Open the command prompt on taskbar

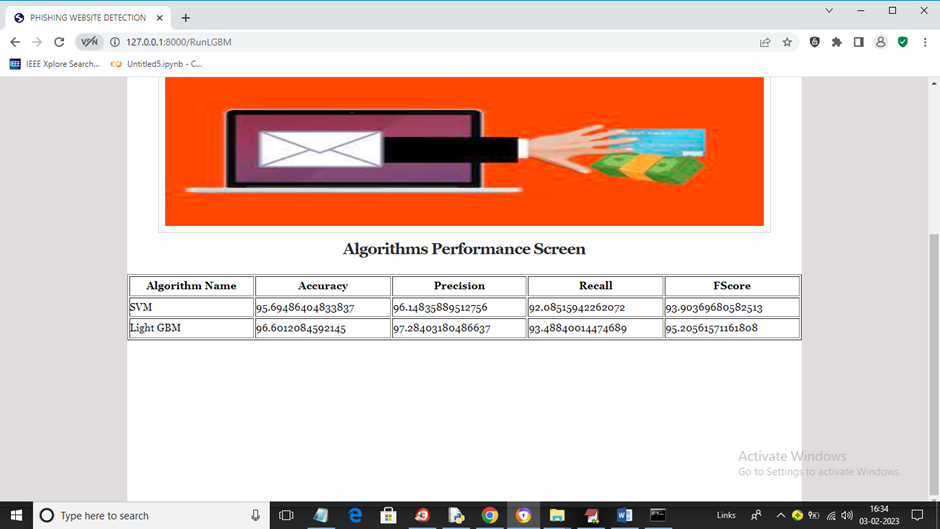pyautogui.click(x=658, y=515)
